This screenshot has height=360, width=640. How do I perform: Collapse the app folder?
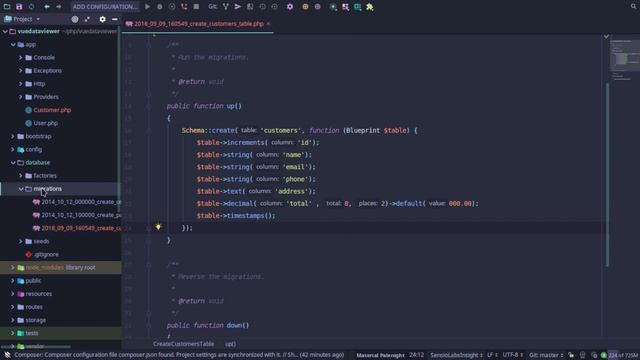(13, 44)
